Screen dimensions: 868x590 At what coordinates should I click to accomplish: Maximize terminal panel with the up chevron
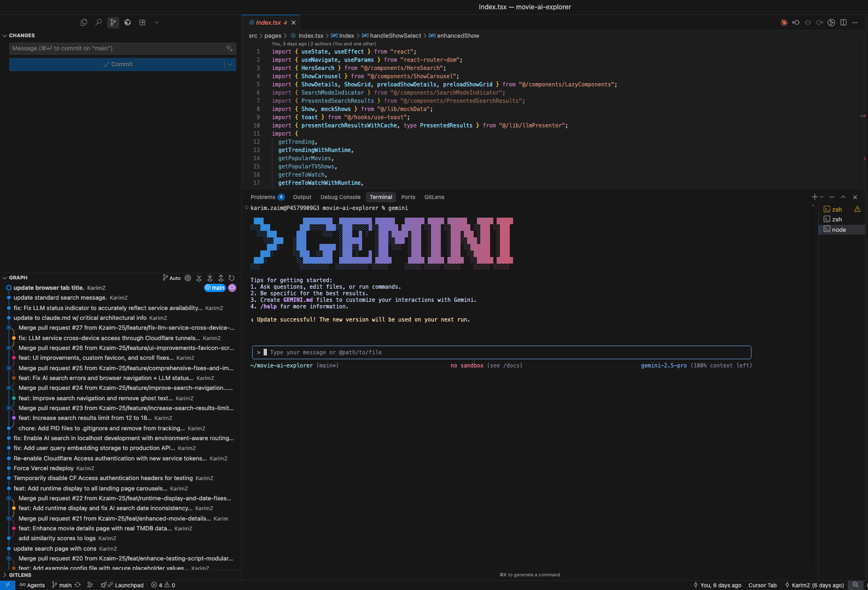[843, 197]
